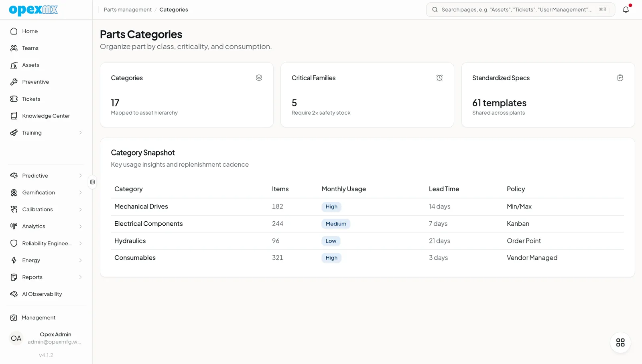Select the Hydraulics category name
Viewport: 642px width, 364px height.
(130, 241)
